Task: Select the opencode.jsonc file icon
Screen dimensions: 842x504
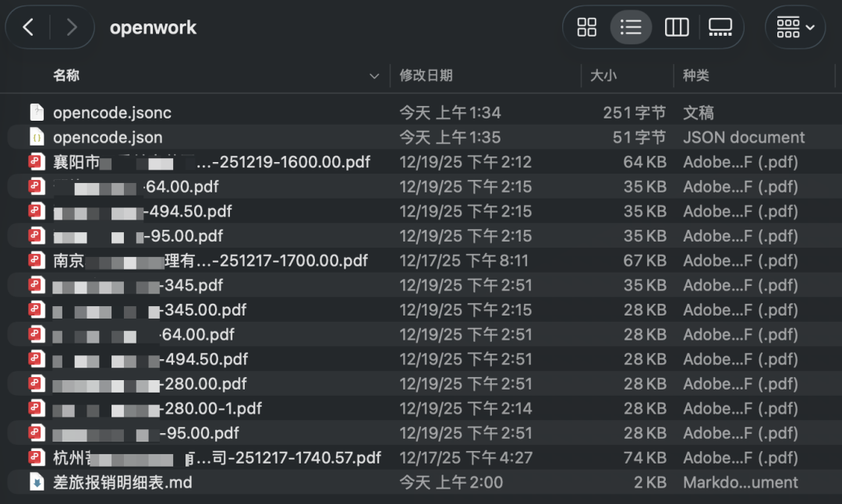Action: click(x=37, y=113)
